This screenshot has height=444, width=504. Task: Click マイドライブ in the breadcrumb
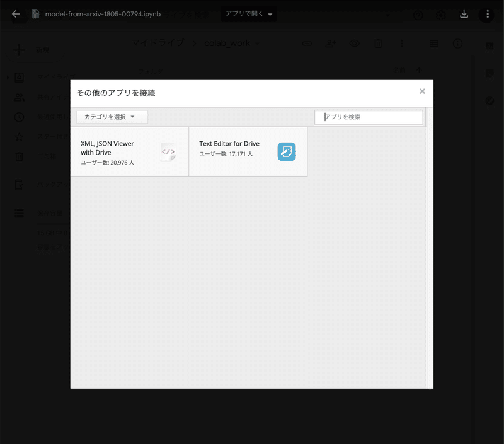[x=158, y=43]
